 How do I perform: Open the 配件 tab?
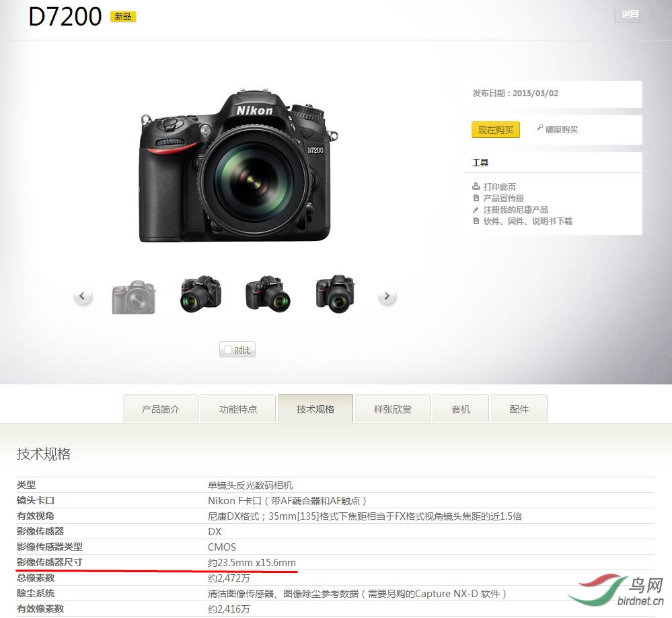click(519, 409)
